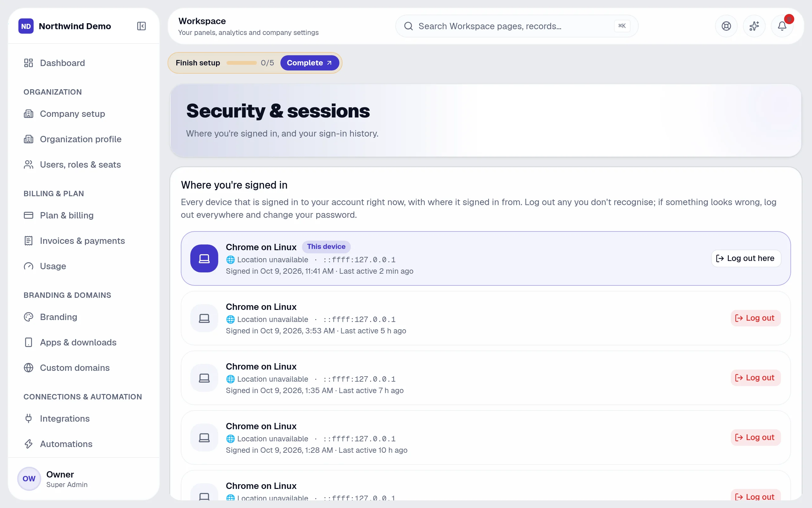812x508 pixels.
Task: Focus the Search Workspace input field
Action: click(517, 26)
